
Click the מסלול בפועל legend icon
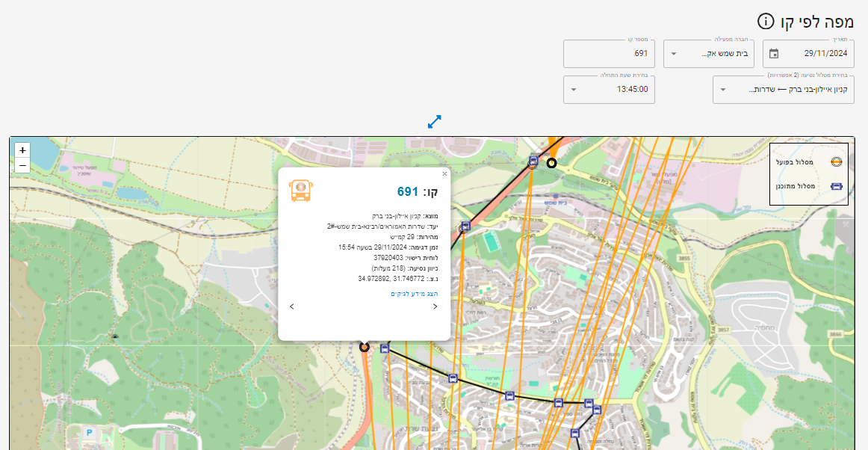coord(837,161)
